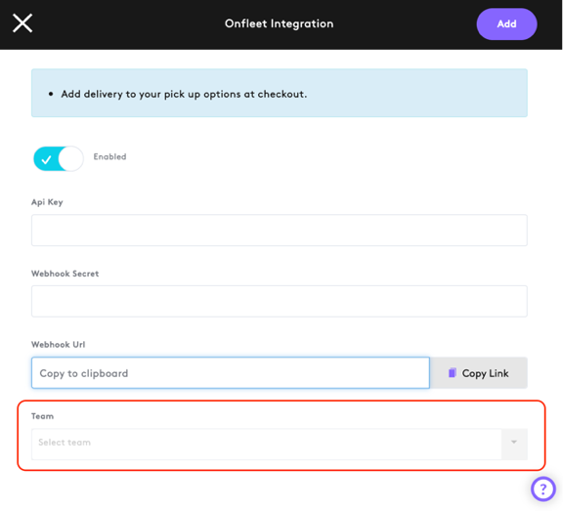Disable the Enabled toggle switch
This screenshot has width=565, height=513.
coord(58,159)
